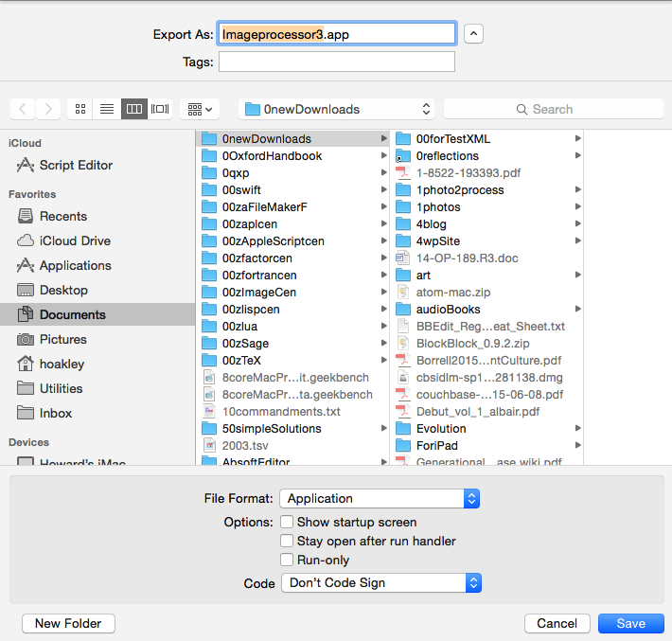Click into the Tags field
Viewport: 672px width, 641px height.
click(x=337, y=62)
